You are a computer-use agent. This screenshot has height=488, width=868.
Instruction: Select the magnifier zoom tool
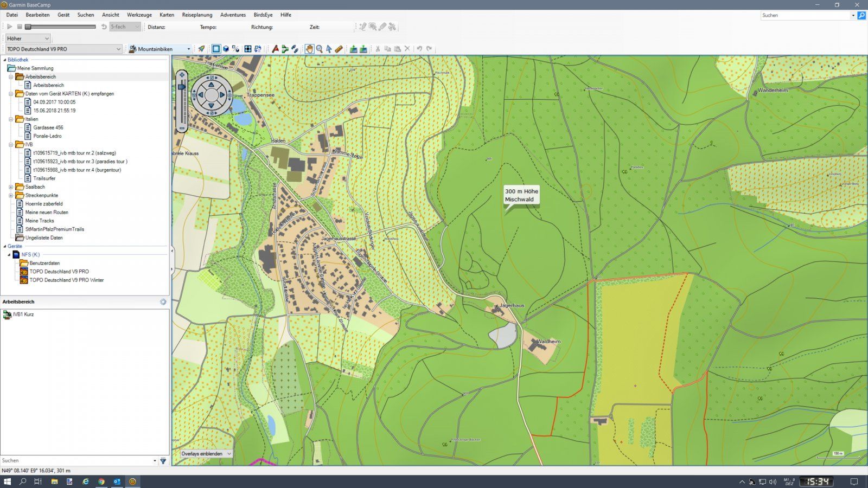319,49
